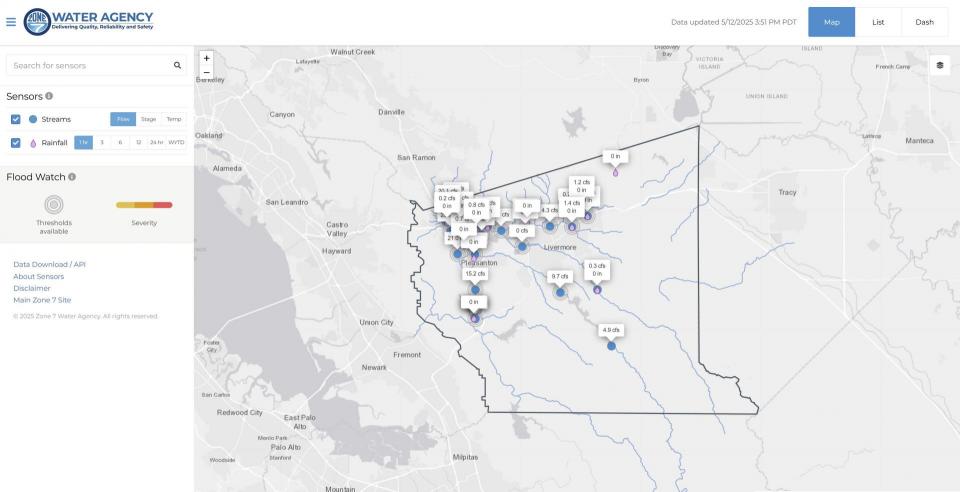The height and width of the screenshot is (492, 960).
Task: Select the 4.9 cfs stream marker
Action: (611, 345)
